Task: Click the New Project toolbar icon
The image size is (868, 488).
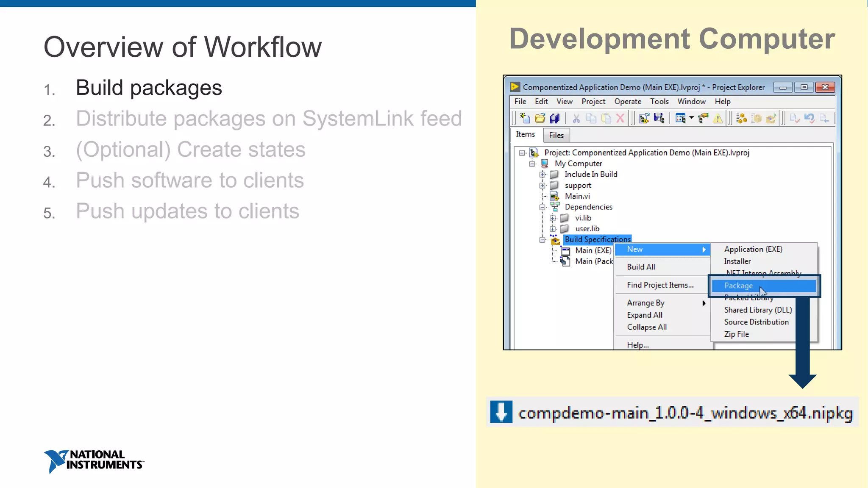Action: pos(525,118)
